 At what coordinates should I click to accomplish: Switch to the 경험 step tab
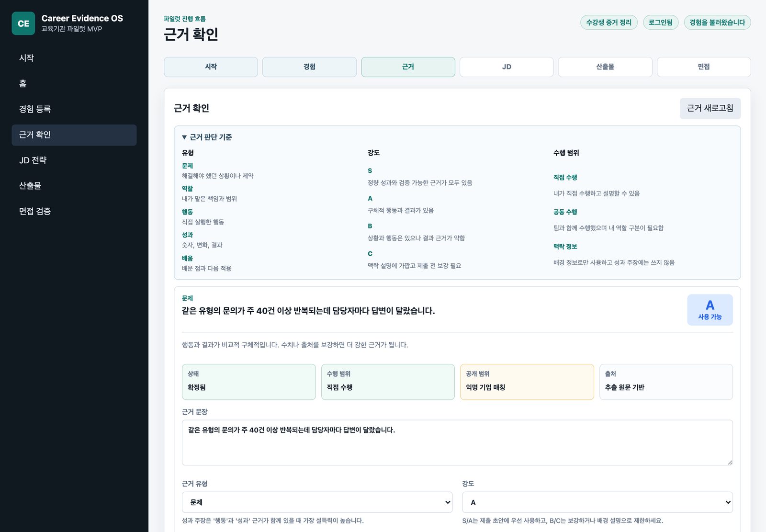tap(309, 67)
